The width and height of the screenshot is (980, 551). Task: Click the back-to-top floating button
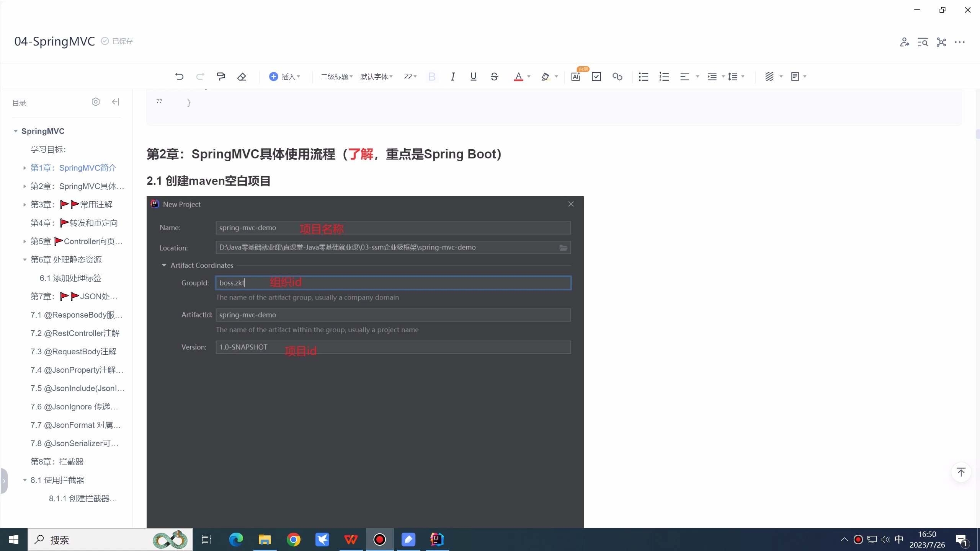961,473
